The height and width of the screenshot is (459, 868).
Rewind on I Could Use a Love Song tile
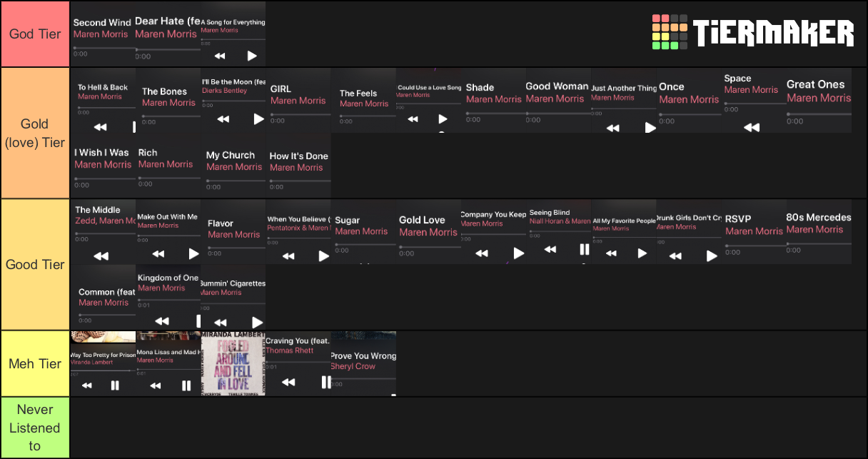413,119
